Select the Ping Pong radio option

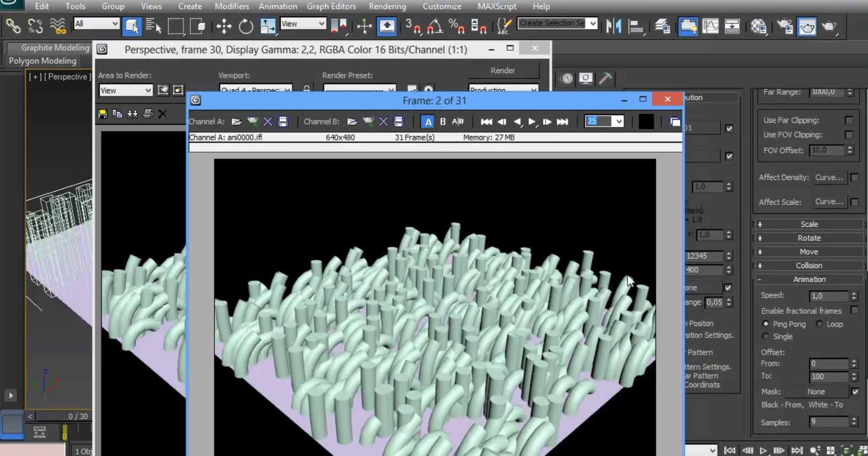(x=766, y=324)
